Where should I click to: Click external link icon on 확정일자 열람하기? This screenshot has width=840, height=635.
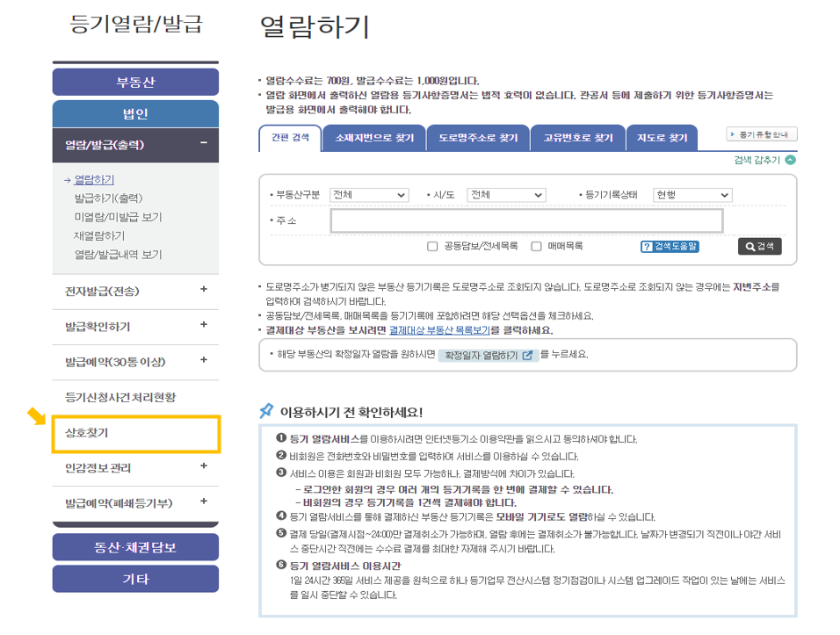[x=527, y=355]
